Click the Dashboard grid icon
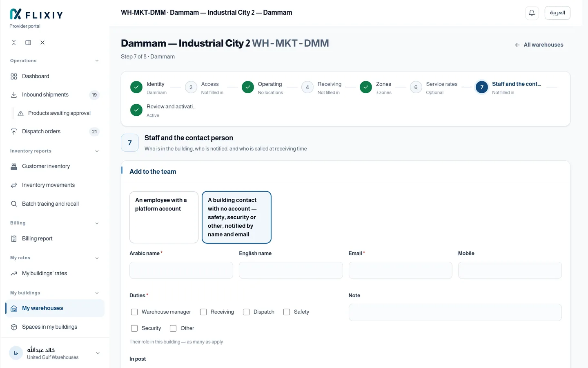This screenshot has height=368, width=588. [x=14, y=76]
